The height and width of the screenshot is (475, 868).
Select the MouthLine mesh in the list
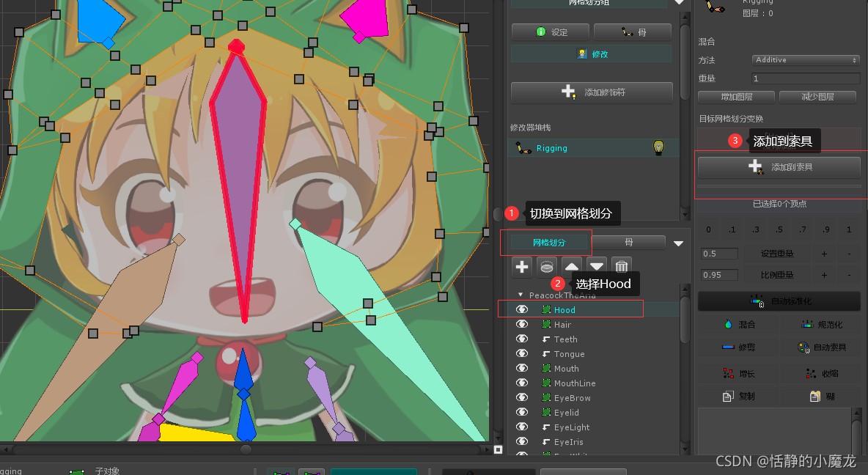[x=575, y=383]
